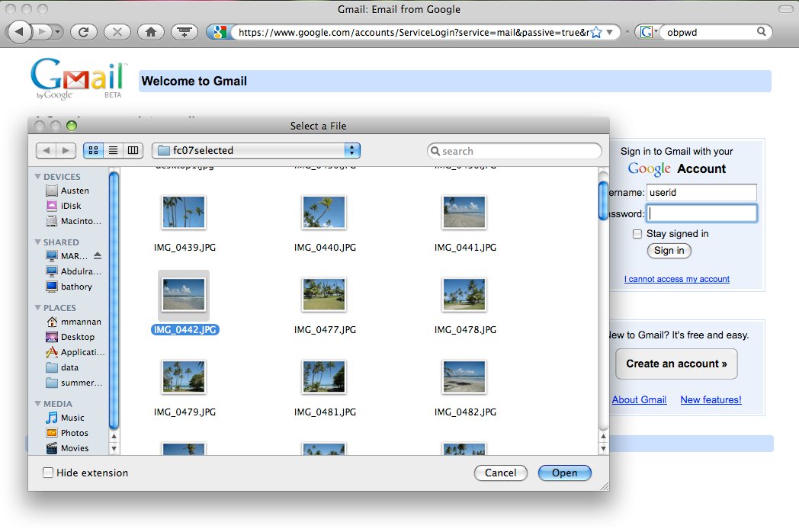Select the IMG_0439.JPG thumbnail
Viewport: 799px width, 532px height.
[x=184, y=212]
